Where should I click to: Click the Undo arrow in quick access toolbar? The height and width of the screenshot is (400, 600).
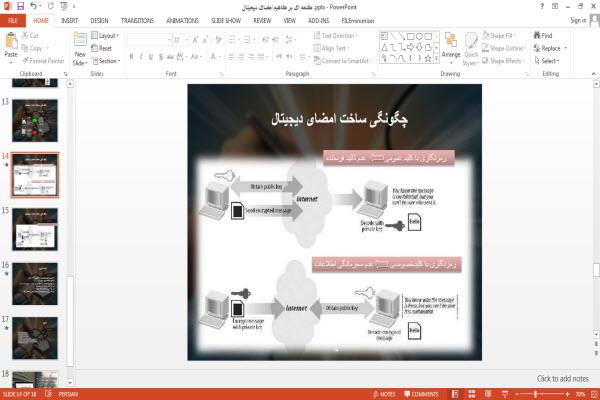tap(33, 6)
